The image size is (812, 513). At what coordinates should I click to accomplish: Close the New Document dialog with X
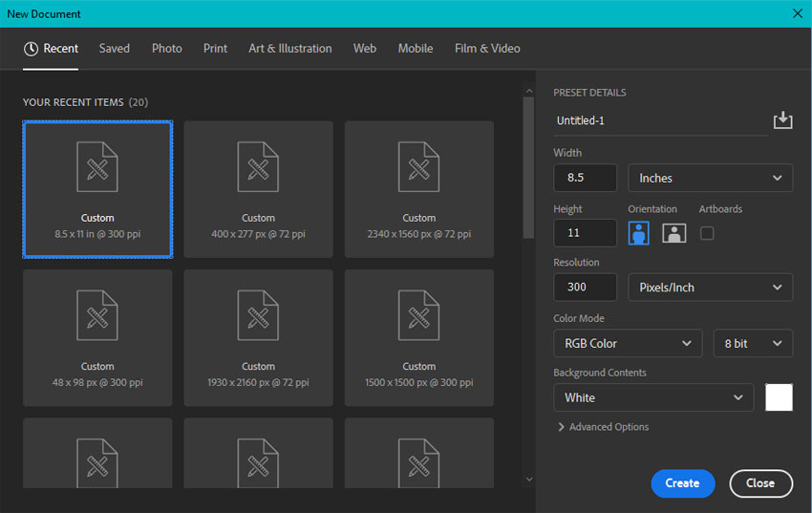tap(798, 13)
